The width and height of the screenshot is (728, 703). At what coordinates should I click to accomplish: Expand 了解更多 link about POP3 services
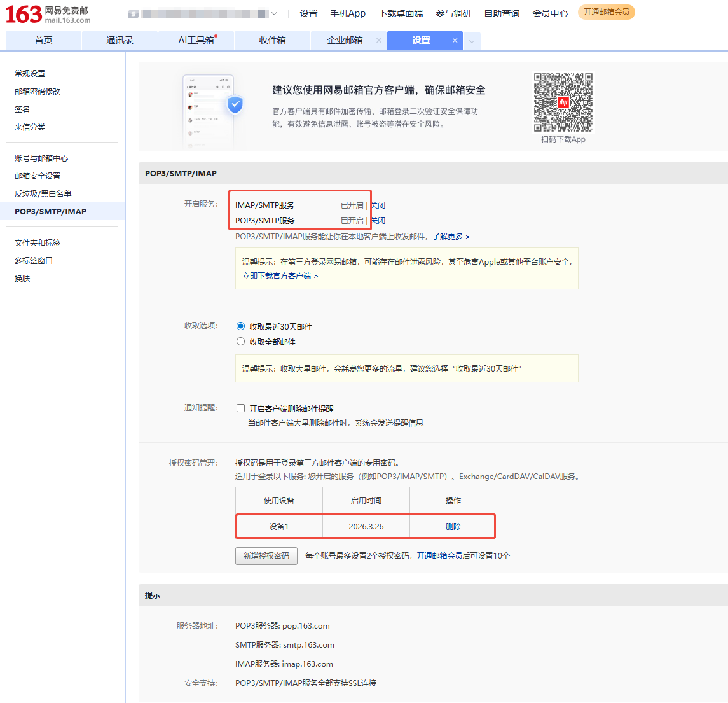tap(450, 237)
